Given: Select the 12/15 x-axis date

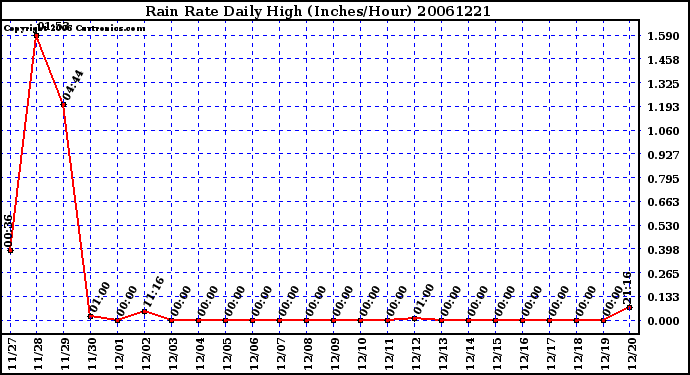Looking at the screenshot, I should point(497,354).
